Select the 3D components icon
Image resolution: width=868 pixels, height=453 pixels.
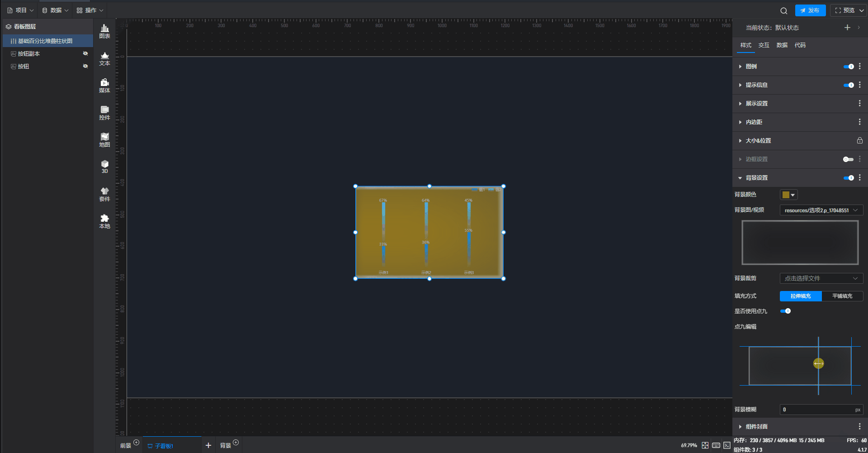(x=104, y=167)
